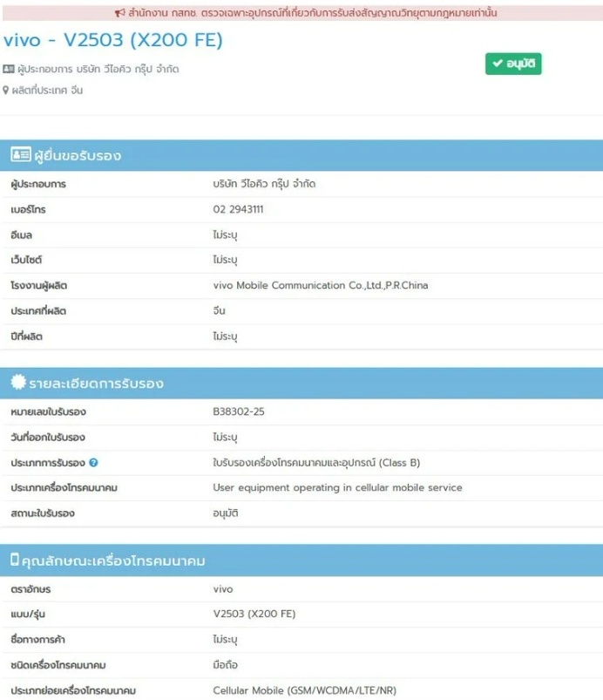This screenshot has width=603, height=700.
Task: Select Cellular Mobile (GSM/WCDMA/LTE/NR) value
Action: [x=304, y=690]
